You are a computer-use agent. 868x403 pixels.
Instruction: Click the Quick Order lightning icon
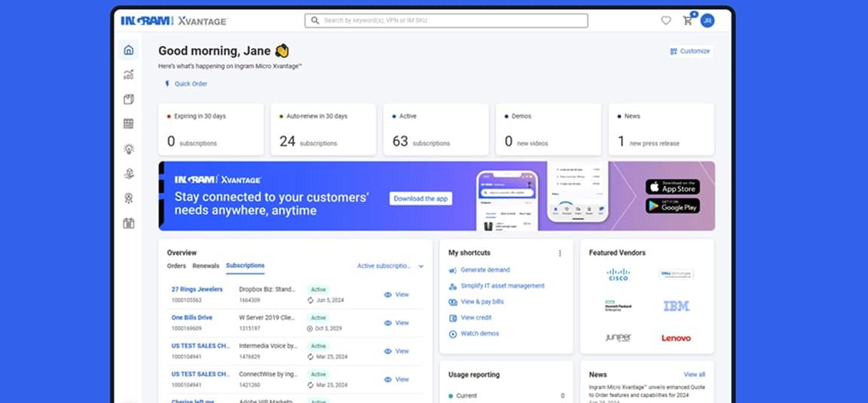click(167, 84)
